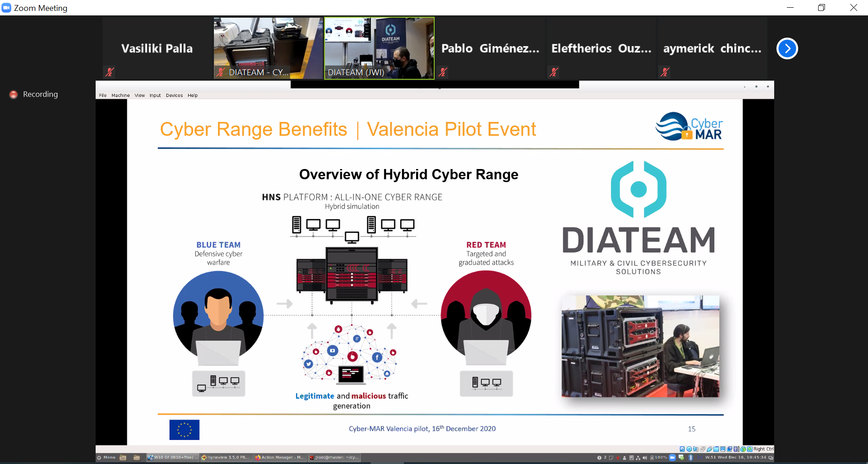This screenshot has width=868, height=464.
Task: Open the View dropdown menu
Action: coord(140,95)
